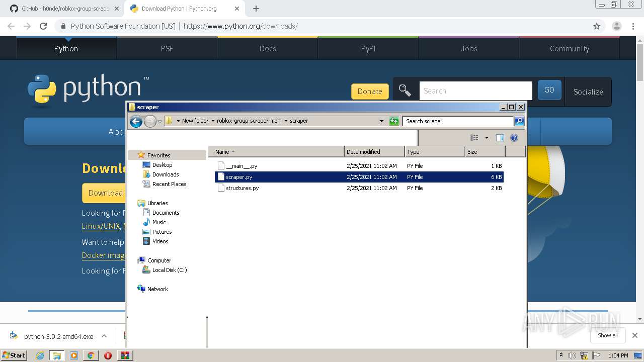Open the Socialize menu
Viewport: 644px width, 362px height.
[x=588, y=92]
